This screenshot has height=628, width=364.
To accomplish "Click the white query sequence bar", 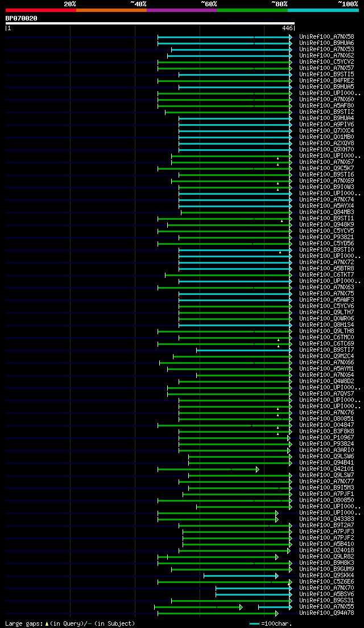I will [x=150, y=23].
